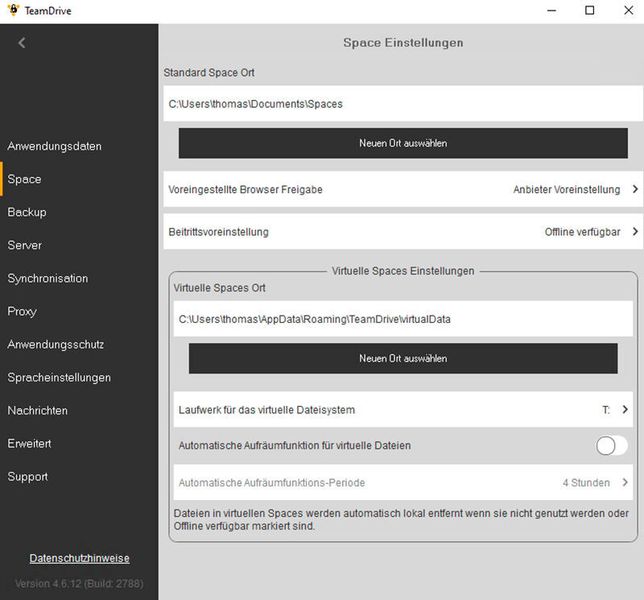Open the Support section
644x600 pixels.
[x=28, y=476]
